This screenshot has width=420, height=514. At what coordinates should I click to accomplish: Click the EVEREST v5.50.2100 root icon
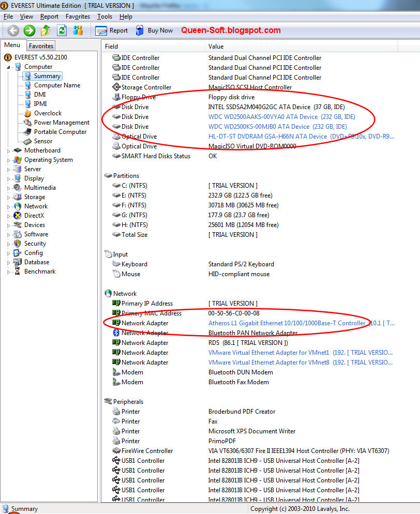tap(8, 58)
